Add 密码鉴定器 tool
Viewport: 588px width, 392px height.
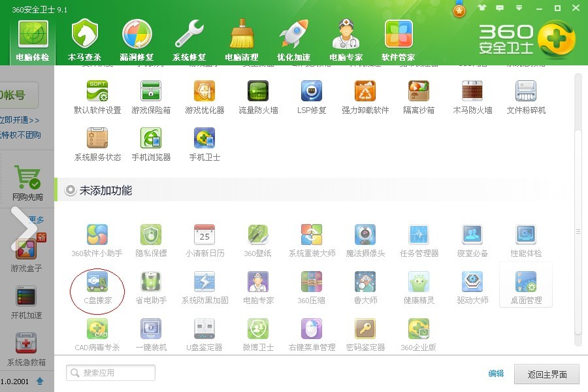click(x=365, y=335)
